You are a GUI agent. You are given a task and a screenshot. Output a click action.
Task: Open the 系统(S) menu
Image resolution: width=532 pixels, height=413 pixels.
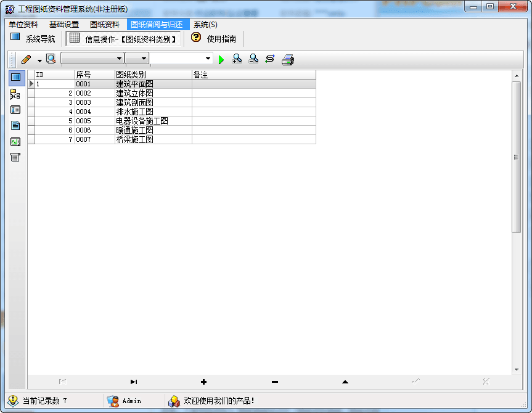tap(206, 25)
